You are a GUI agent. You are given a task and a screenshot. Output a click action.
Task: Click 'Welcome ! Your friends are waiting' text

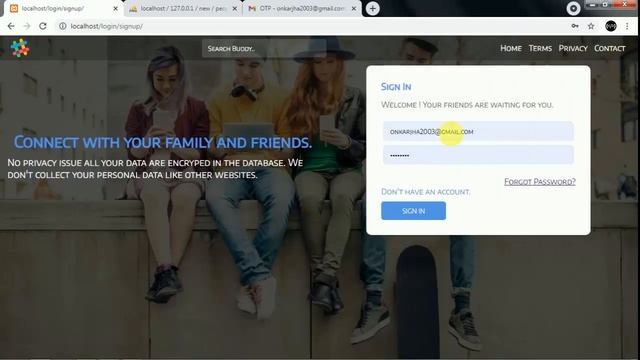point(467,105)
